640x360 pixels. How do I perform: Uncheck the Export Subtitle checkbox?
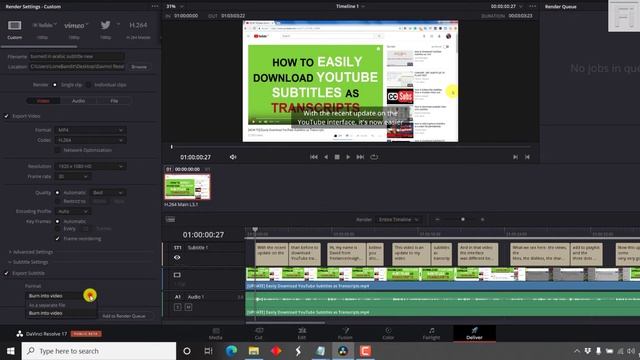point(7,273)
